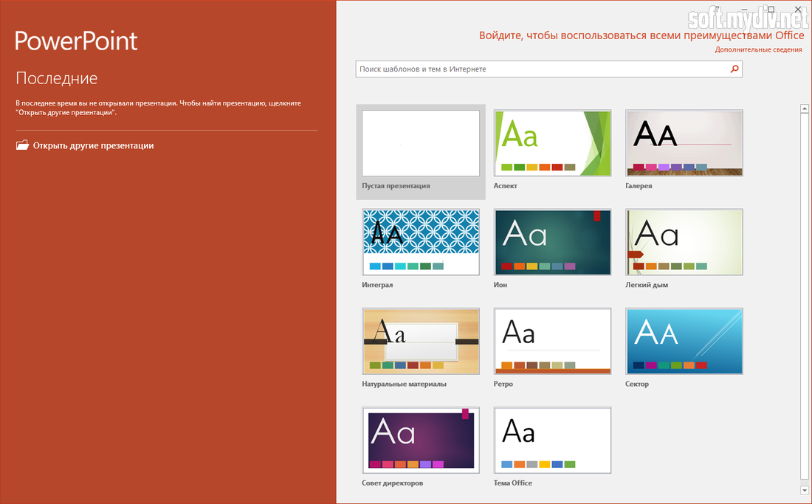Click the Галерея label text
This screenshot has height=504, width=812.
pyautogui.click(x=639, y=186)
